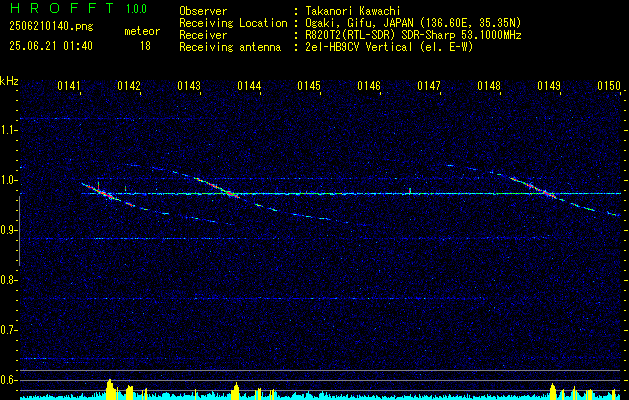629x400 pixels.
Task: Click the meteor echo crossing near 0144
Action: click(x=229, y=193)
